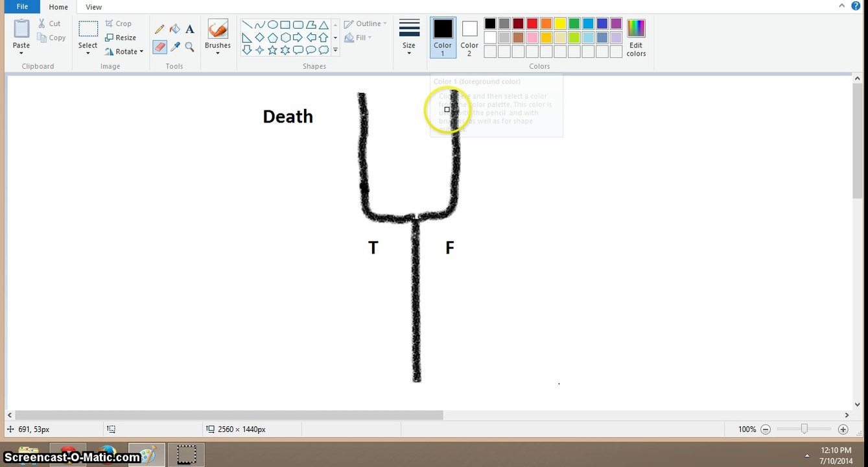Screen dimensions: 868x467
Task: Click the Paste clipboard icon
Action: click(21, 29)
